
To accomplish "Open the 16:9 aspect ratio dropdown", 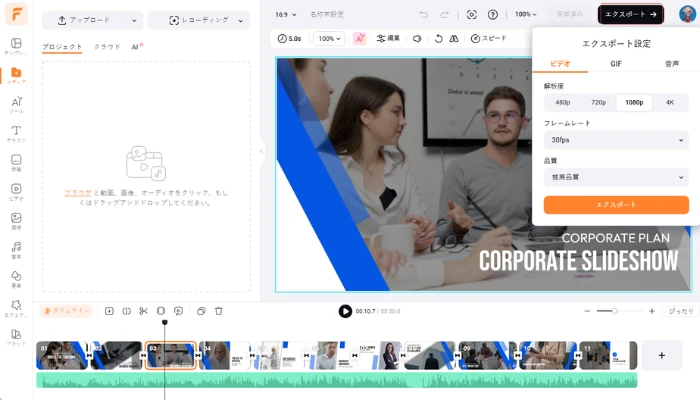I will 285,15.
